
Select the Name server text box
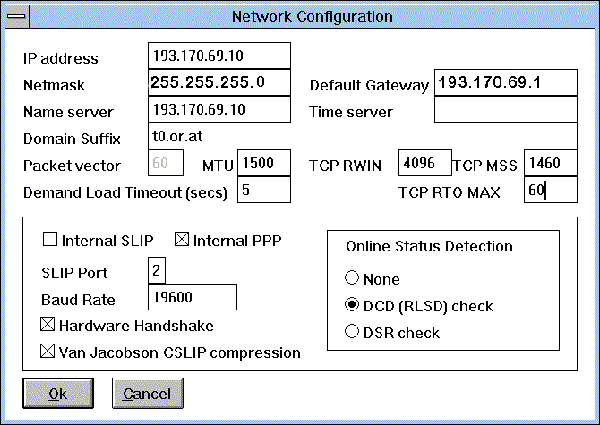(218, 110)
